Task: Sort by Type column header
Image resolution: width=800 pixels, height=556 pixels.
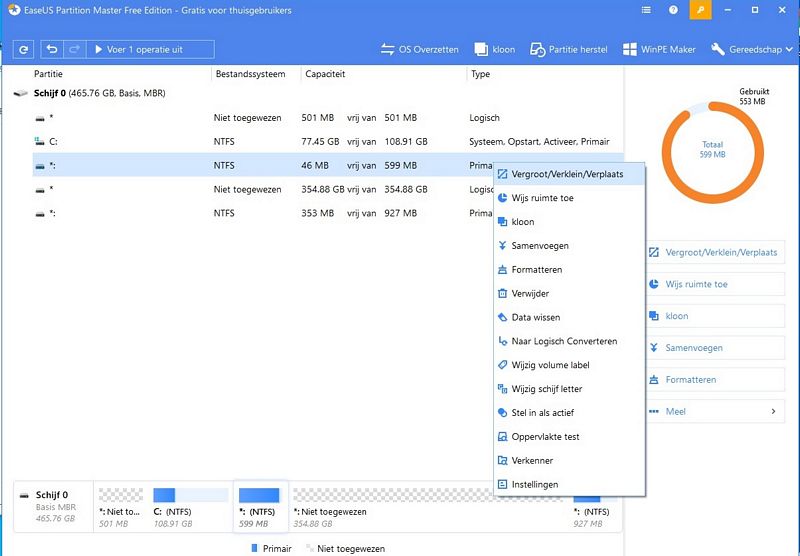Action: point(480,74)
